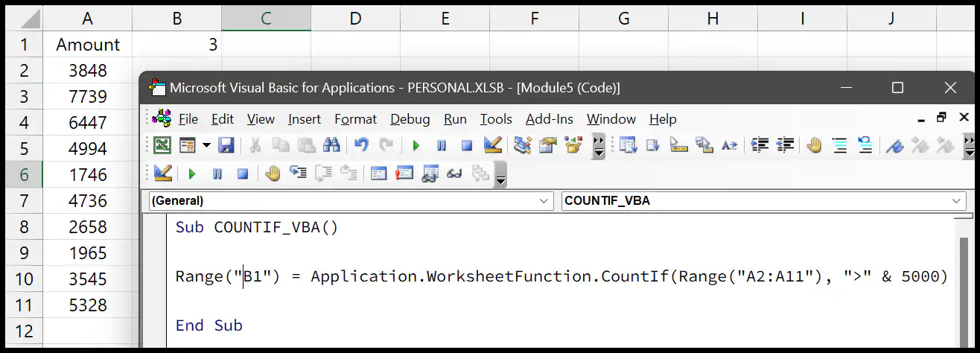Screen dimensions: 980x353
Task: Open the Insert menu
Action: pyautogui.click(x=305, y=119)
